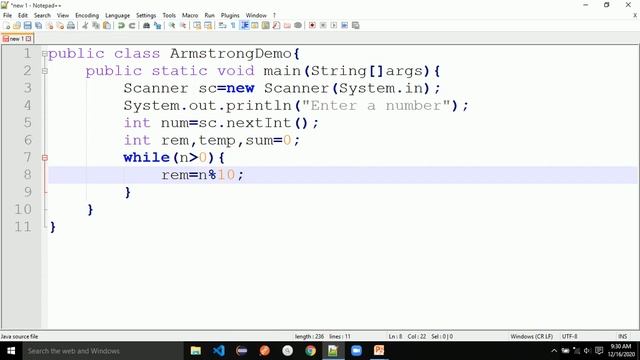The width and height of the screenshot is (640, 360).
Task: Open the user-defined language dialog icon
Action: [x=255, y=25]
